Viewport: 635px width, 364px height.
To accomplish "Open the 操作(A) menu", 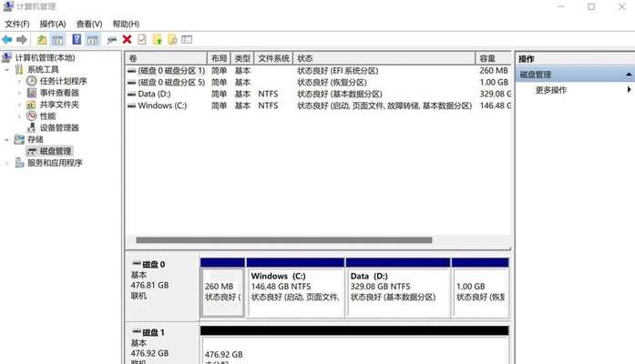I will tap(53, 24).
